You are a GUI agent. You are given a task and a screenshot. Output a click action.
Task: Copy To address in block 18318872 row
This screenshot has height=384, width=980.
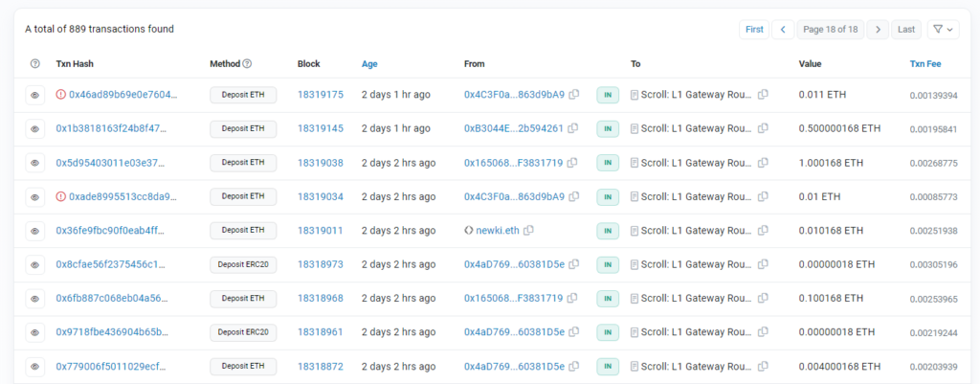coord(763,366)
